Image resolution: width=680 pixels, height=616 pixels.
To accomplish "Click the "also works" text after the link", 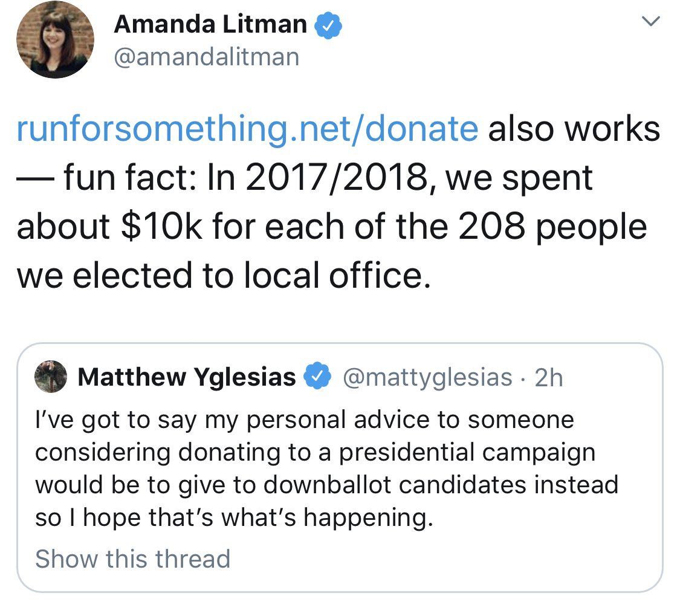I will click(x=574, y=129).
